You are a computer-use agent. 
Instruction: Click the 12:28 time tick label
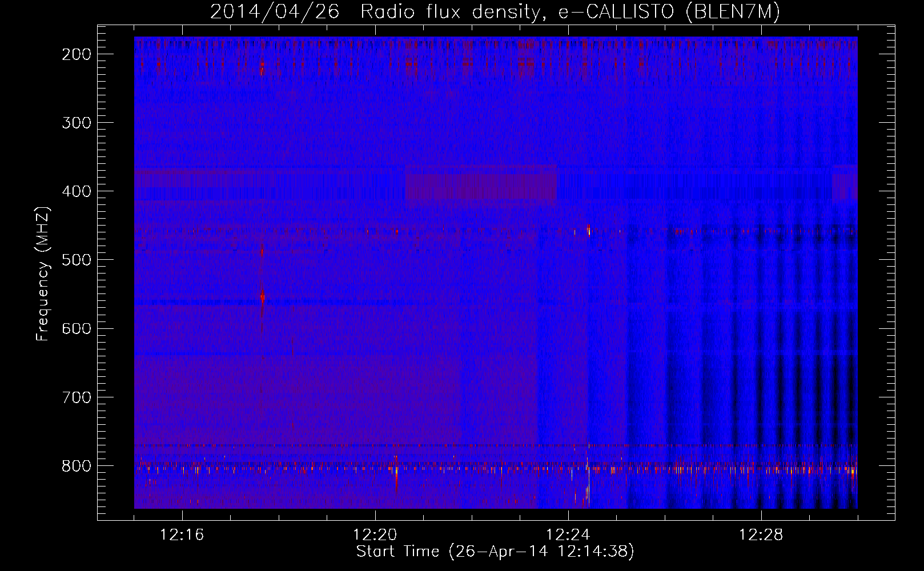click(x=761, y=535)
